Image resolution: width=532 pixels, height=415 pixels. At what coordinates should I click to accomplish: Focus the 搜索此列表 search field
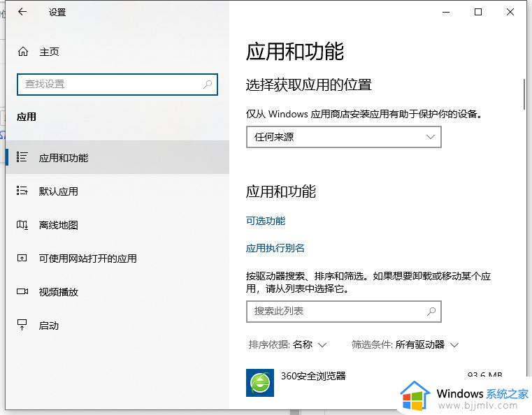(344, 312)
